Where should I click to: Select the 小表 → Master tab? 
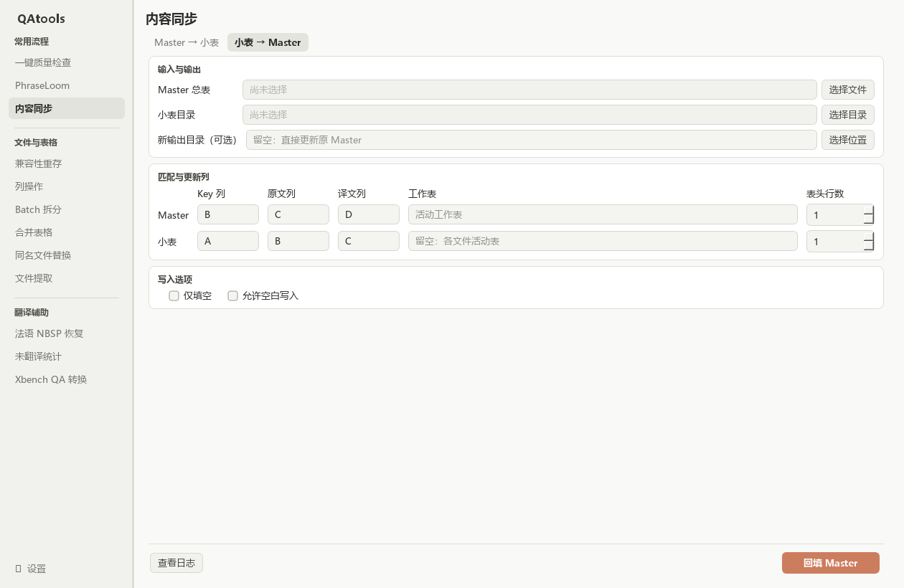pos(268,42)
